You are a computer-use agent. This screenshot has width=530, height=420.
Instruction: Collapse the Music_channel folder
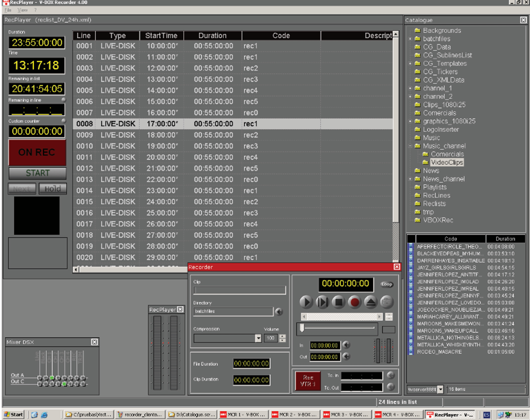tap(410, 146)
